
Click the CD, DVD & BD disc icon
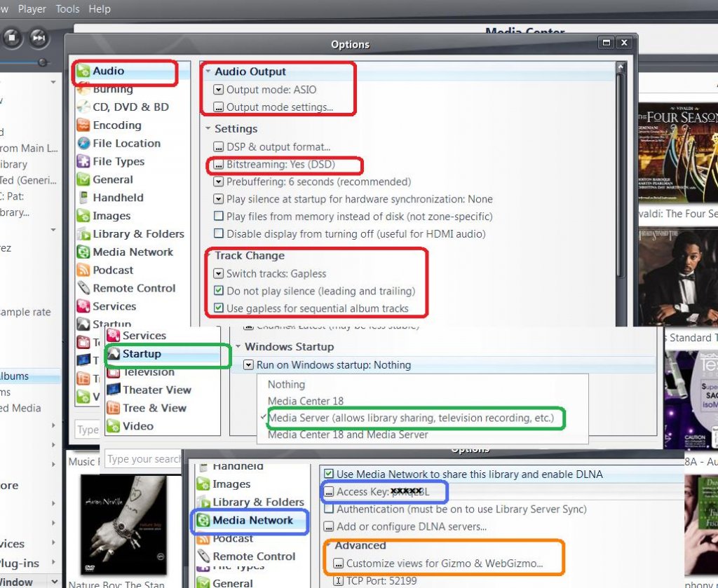(83, 107)
